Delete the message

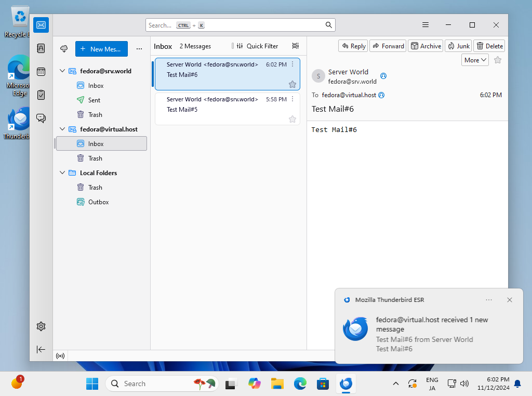tap(489, 46)
